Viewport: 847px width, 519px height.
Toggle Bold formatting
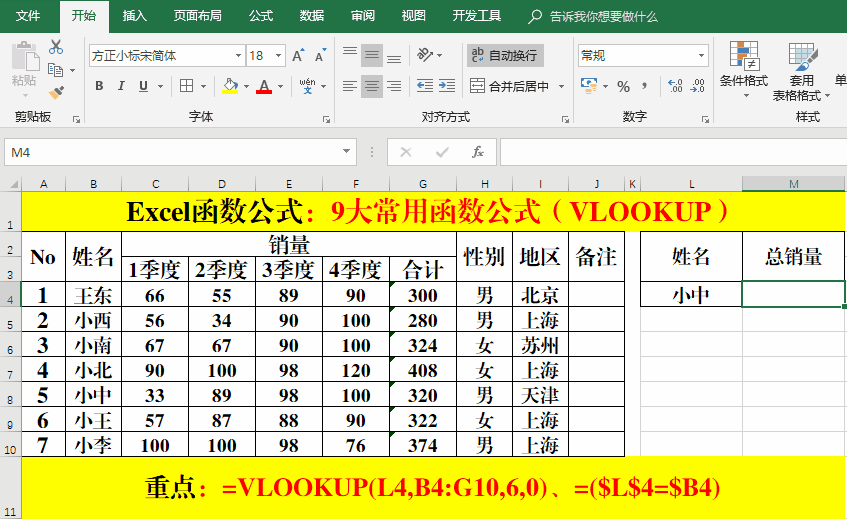click(99, 86)
